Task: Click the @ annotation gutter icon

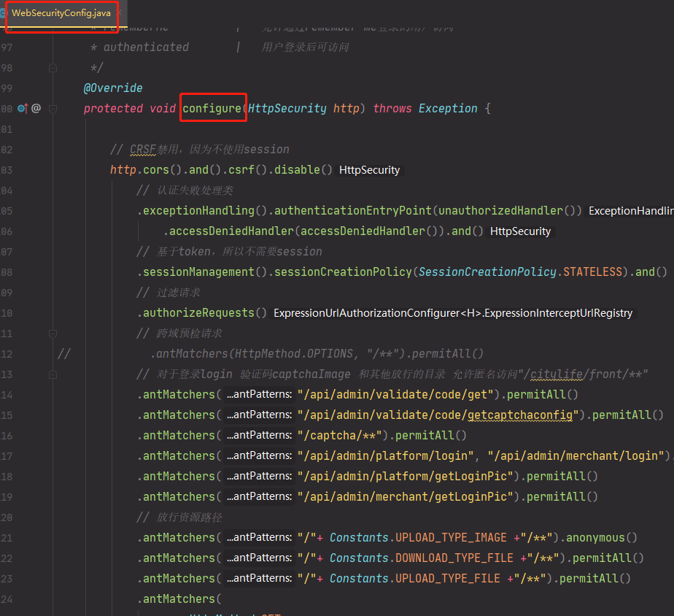Action: click(36, 108)
